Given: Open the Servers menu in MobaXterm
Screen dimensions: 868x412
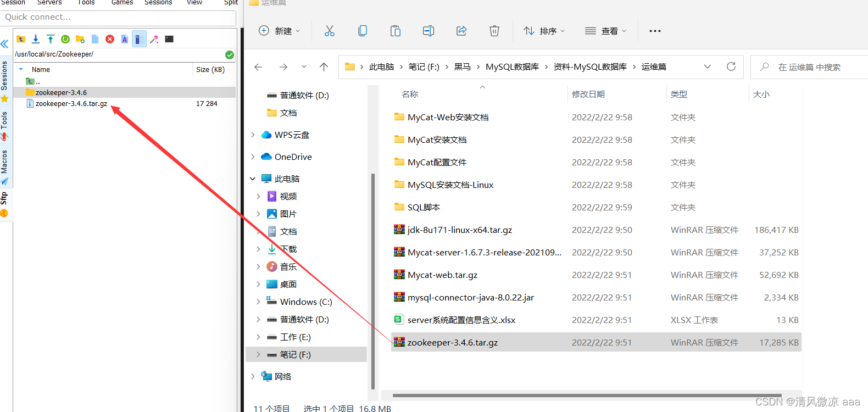Looking at the screenshot, I should pyautogui.click(x=49, y=2).
